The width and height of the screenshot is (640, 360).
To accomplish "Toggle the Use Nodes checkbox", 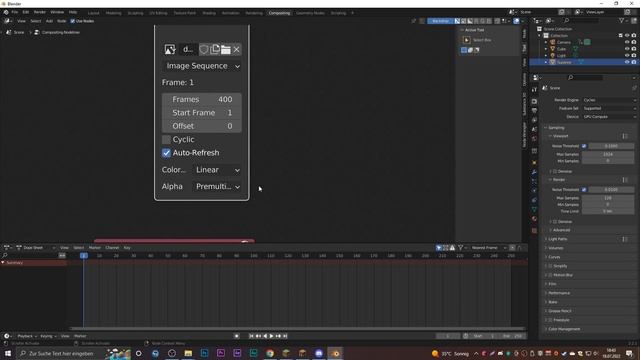I will tap(73, 21).
